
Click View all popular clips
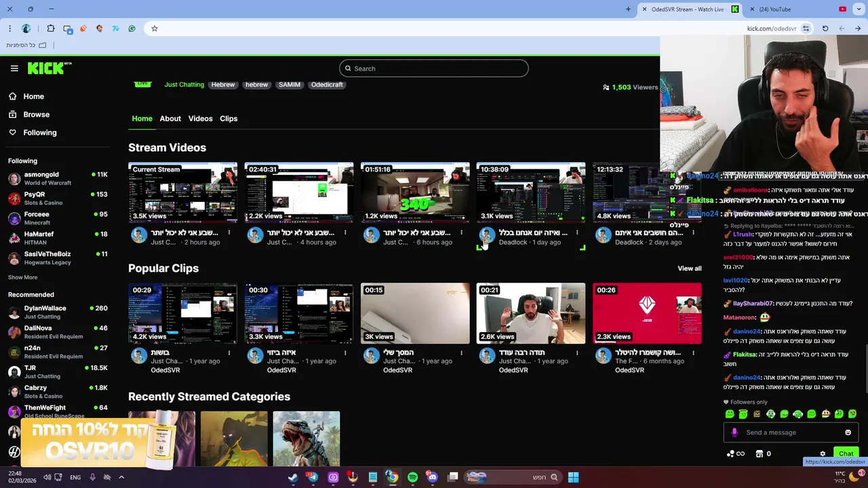click(689, 268)
